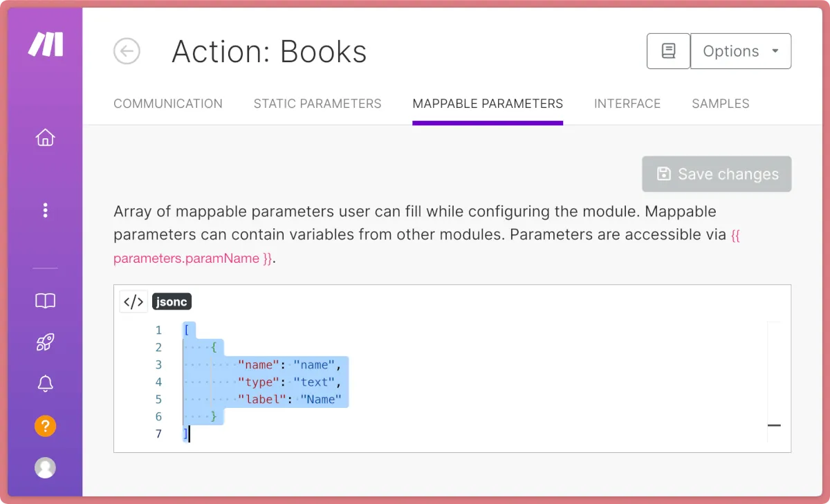Click the Make logo in sidebar
The image size is (830, 504).
46,45
